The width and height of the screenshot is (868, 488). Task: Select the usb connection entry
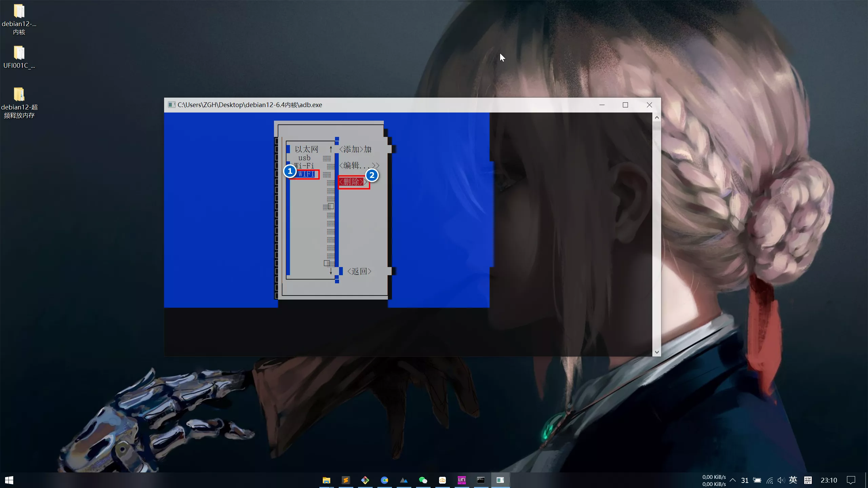tap(304, 158)
